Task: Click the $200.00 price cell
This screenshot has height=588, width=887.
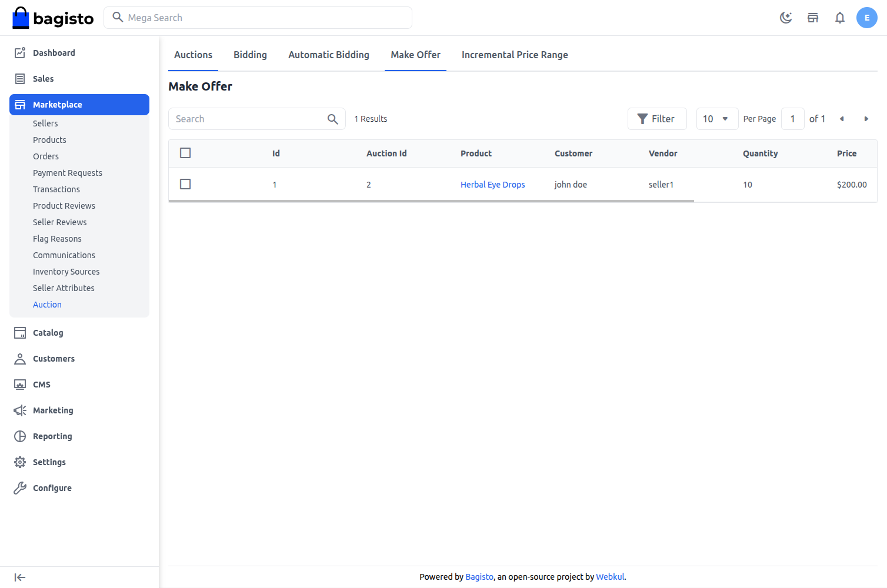Action: [x=852, y=185]
